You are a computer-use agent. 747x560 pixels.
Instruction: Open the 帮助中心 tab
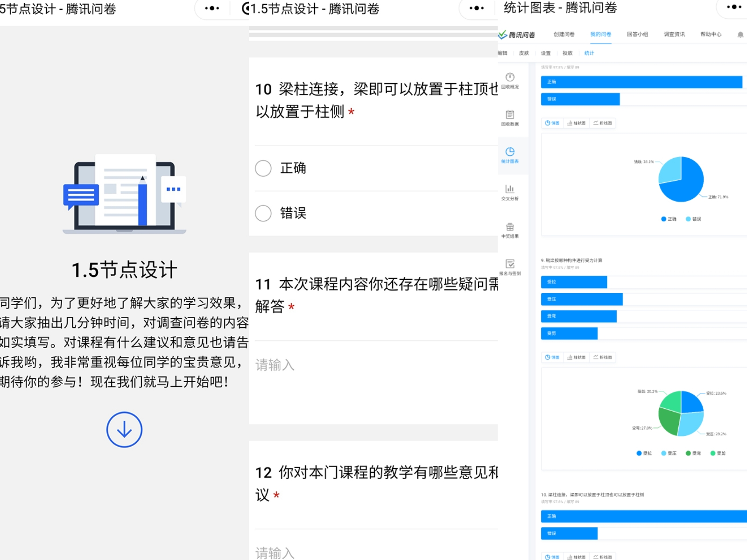(711, 35)
